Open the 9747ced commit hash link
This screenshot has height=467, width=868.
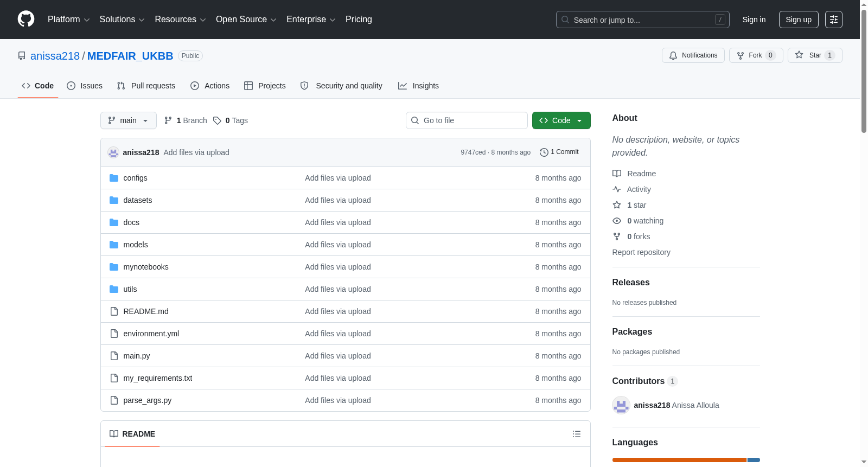(x=473, y=152)
